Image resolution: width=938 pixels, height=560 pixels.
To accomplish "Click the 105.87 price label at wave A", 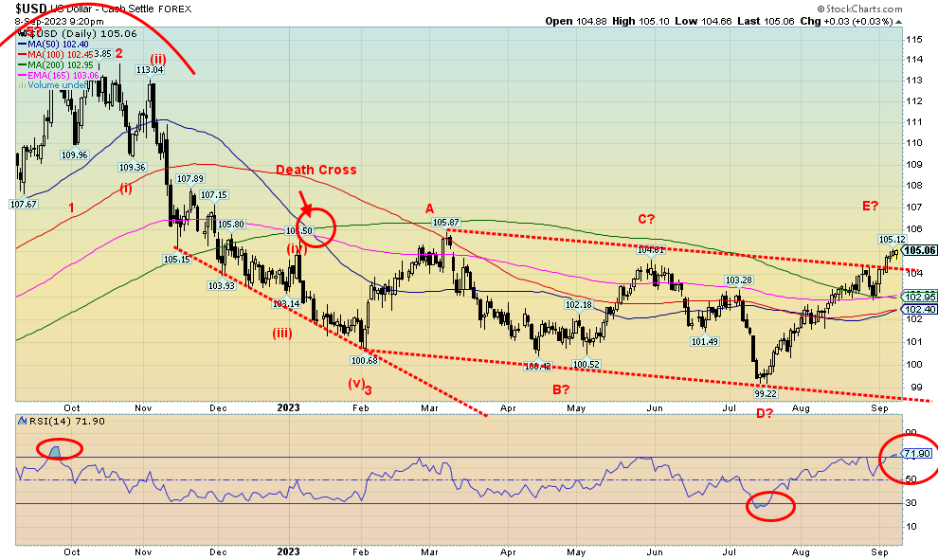I will (445, 223).
